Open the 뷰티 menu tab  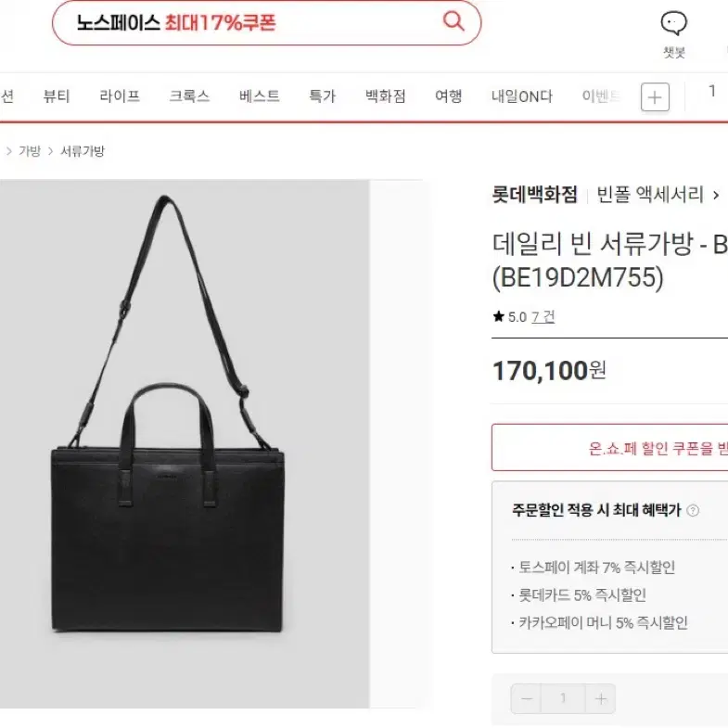tap(57, 96)
